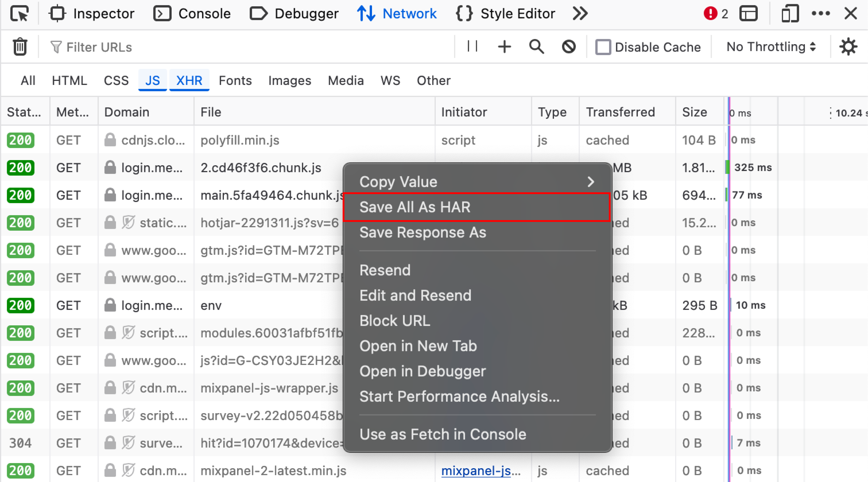The image size is (868, 482).
Task: Select the polyfill.min.js request row
Action: tap(434, 140)
